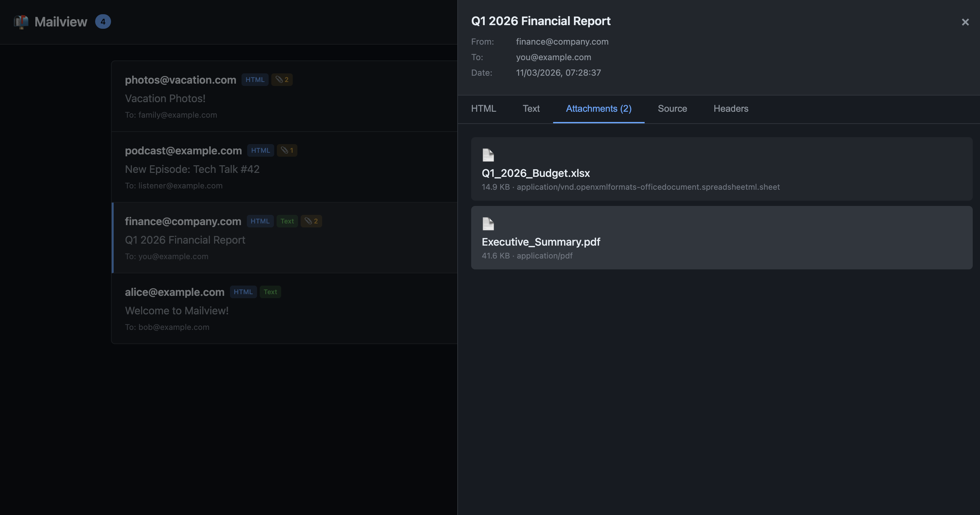Click the From address finance@company.com in the panel

(x=562, y=42)
